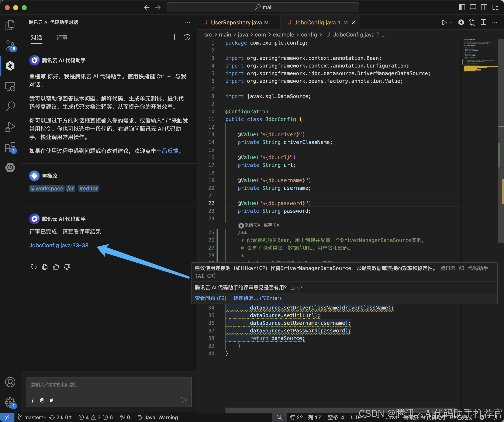Expand the run button dropdown arrow
The width and height of the screenshot is (504, 422).
[x=451, y=23]
